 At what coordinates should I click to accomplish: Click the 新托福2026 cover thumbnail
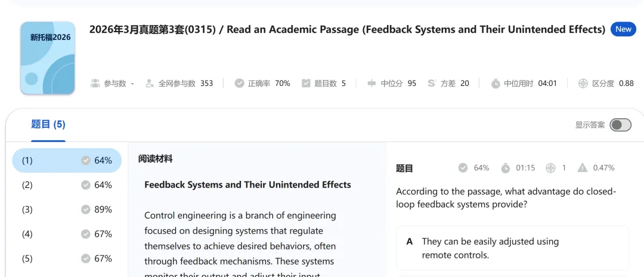coord(48,58)
